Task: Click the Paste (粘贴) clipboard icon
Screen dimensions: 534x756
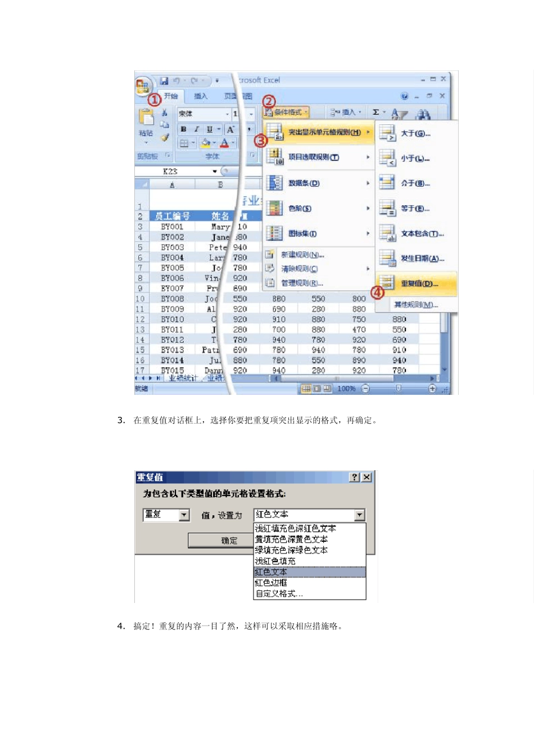Action: tap(146, 117)
